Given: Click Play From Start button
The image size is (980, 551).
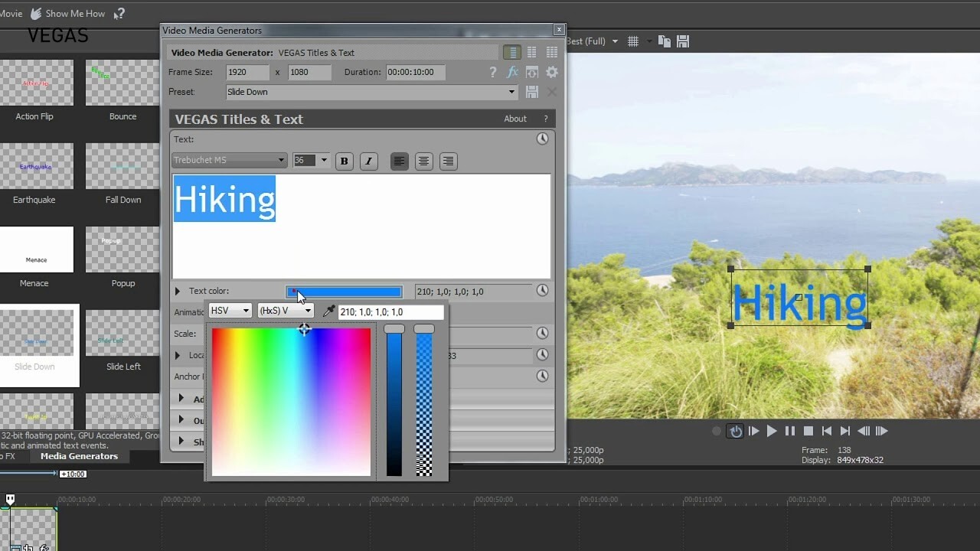Looking at the screenshot, I should 754,431.
